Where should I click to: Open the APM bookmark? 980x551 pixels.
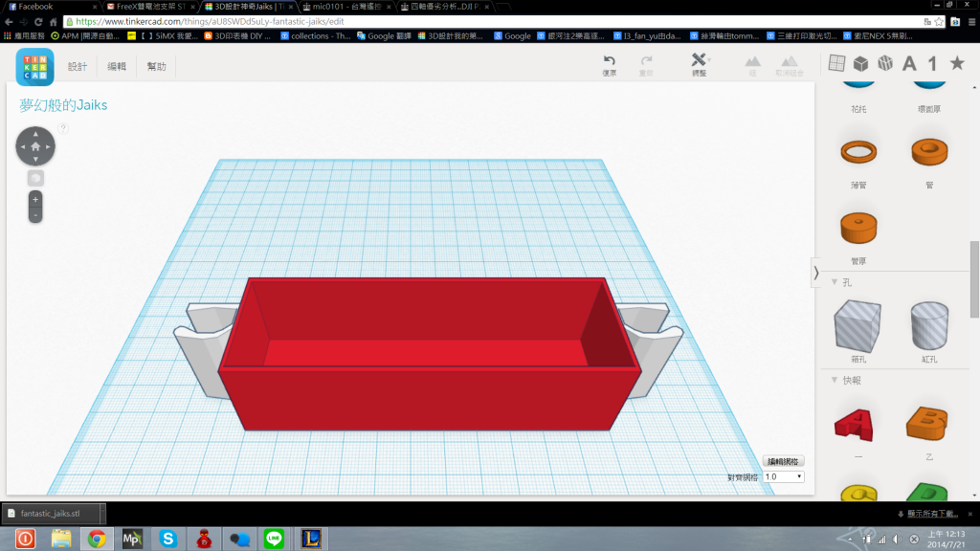click(x=85, y=36)
